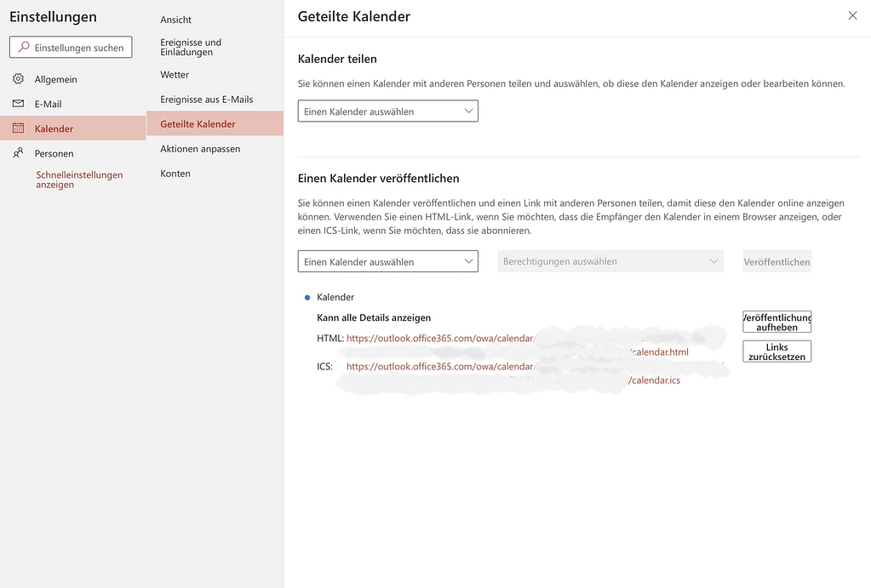Screen dimensions: 871x588
Task: Click the Kalender calendar icon
Action: coord(19,128)
